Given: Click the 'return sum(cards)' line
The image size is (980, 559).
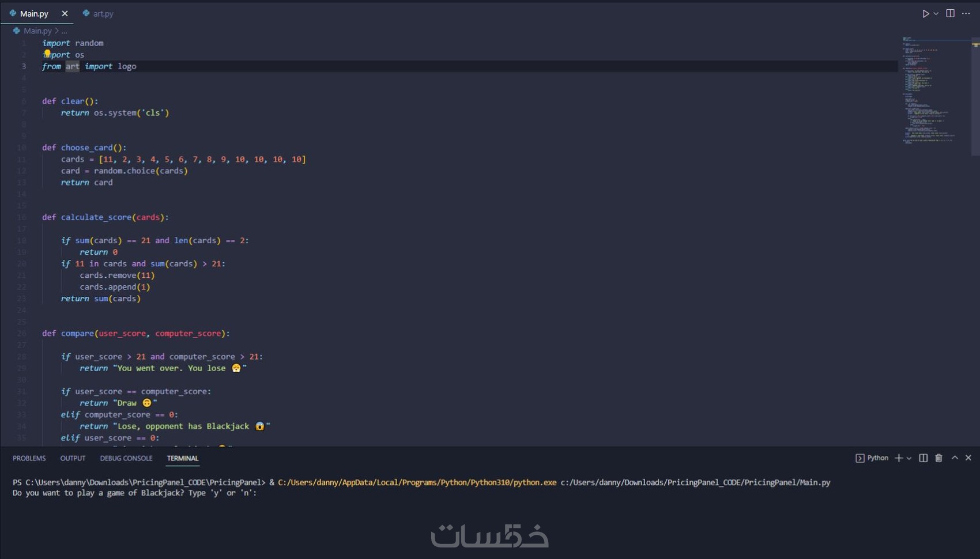Looking at the screenshot, I should point(101,299).
